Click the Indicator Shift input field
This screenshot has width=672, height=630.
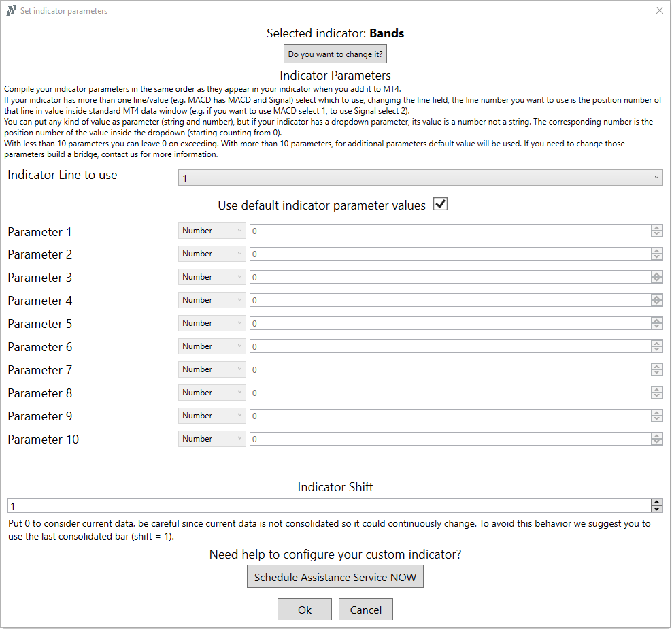tap(329, 505)
